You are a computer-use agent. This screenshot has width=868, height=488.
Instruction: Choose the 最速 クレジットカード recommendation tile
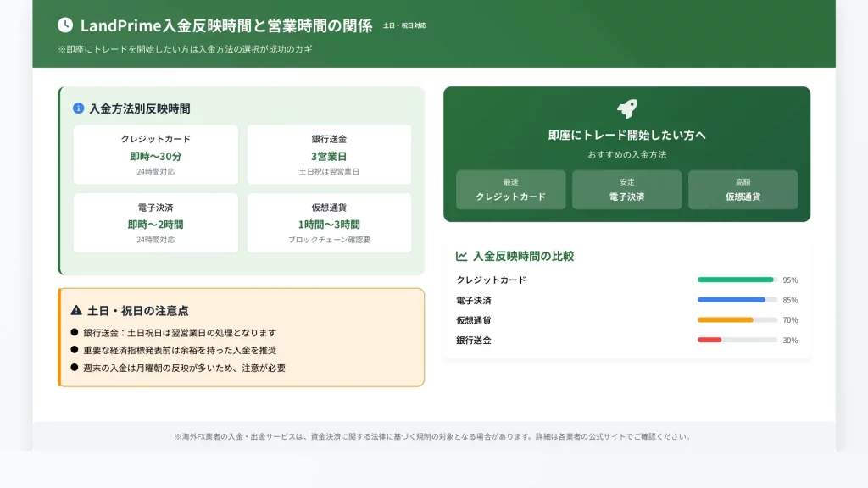(510, 190)
